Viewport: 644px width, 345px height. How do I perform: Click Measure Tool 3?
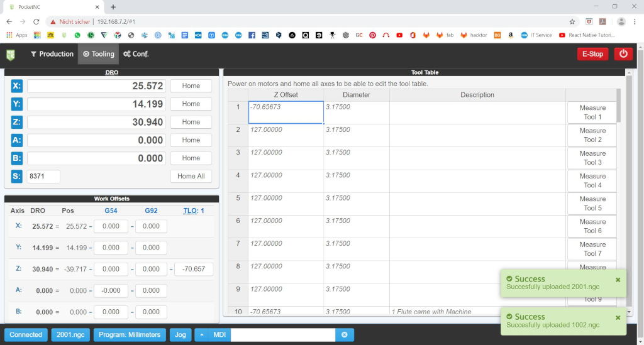pyautogui.click(x=592, y=158)
